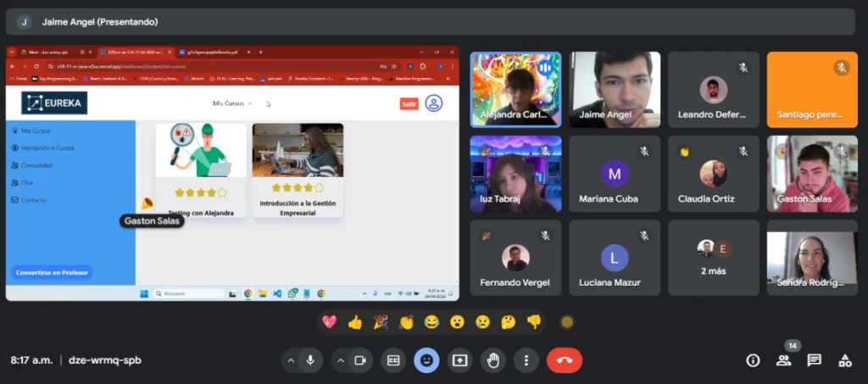The width and height of the screenshot is (868, 384).
Task: Click the "2 más" participants tile
Action: click(713, 258)
